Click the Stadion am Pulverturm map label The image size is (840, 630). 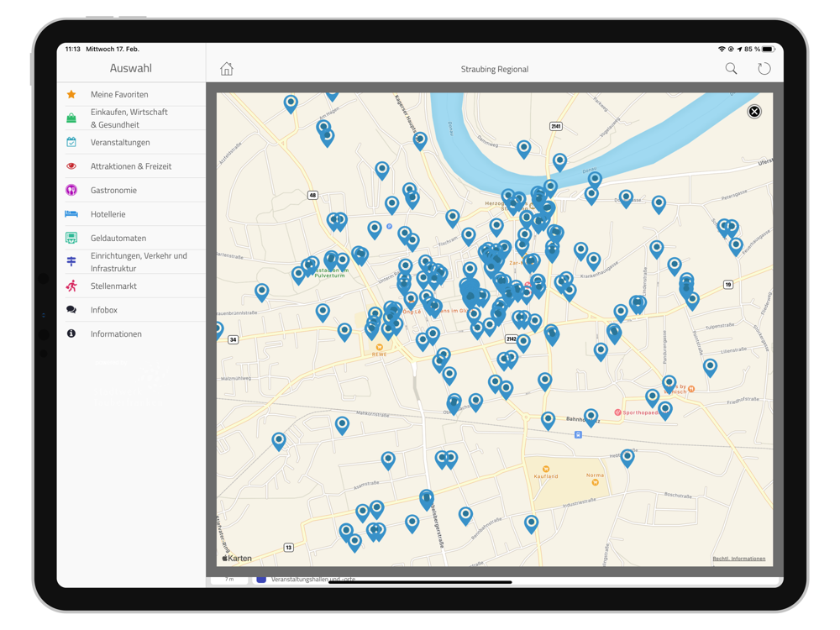tap(330, 273)
